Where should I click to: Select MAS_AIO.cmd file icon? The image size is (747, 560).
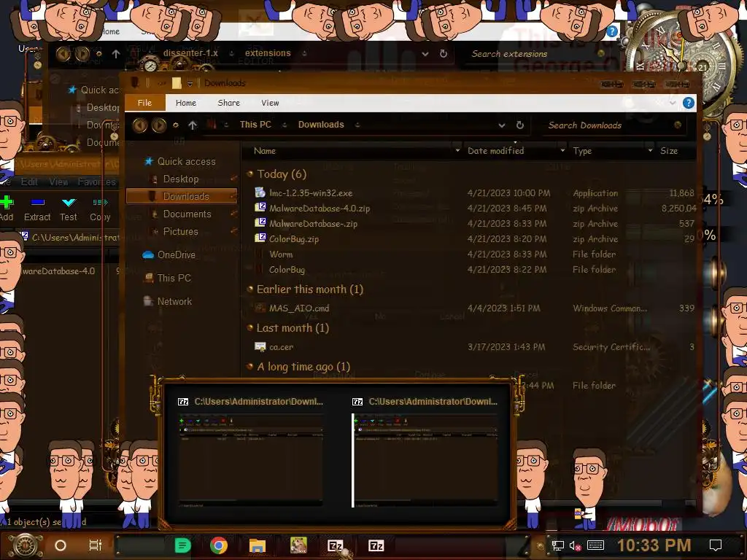click(x=260, y=308)
